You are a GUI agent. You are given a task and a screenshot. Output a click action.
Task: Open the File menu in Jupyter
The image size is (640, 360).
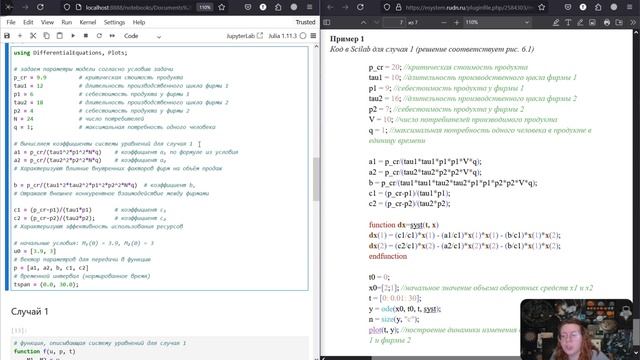[11, 22]
